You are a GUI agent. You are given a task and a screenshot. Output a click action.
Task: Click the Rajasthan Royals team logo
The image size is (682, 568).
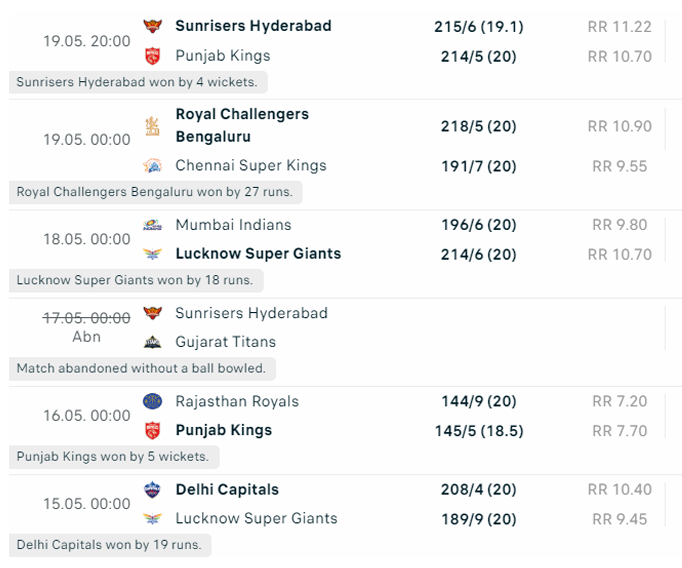tap(152, 401)
